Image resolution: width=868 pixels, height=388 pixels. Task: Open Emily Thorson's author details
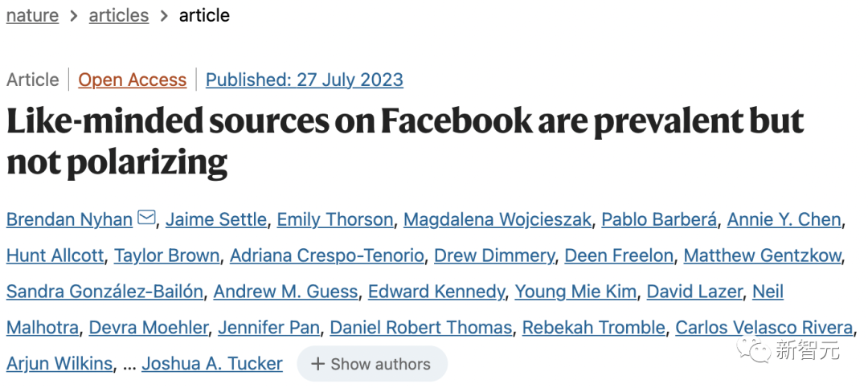335,220
